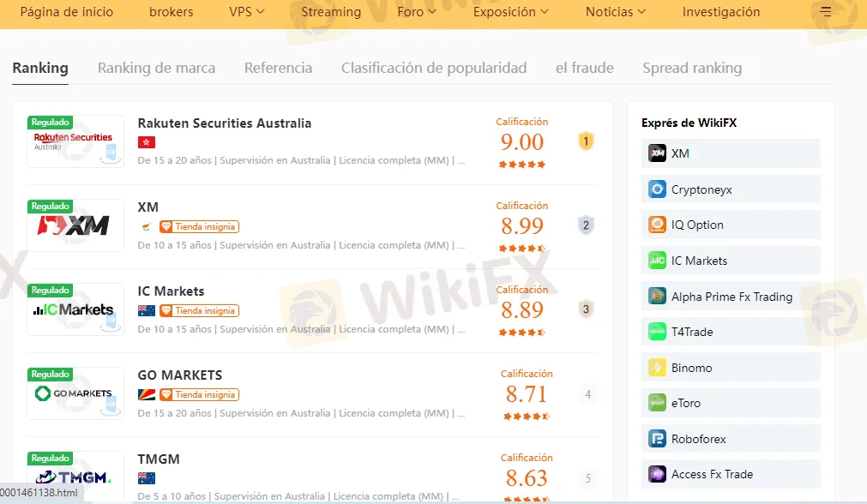
Task: Switch to Ranking de marca tab
Action: click(x=156, y=68)
